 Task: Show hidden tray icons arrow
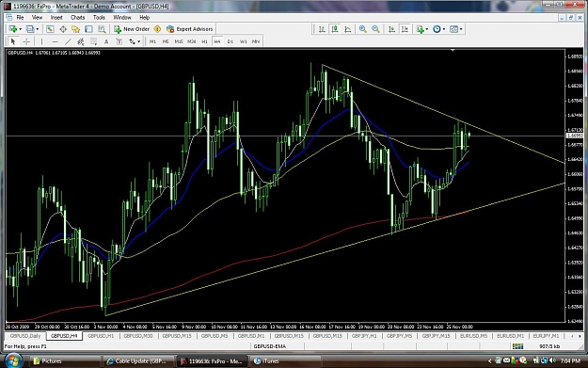pos(490,360)
